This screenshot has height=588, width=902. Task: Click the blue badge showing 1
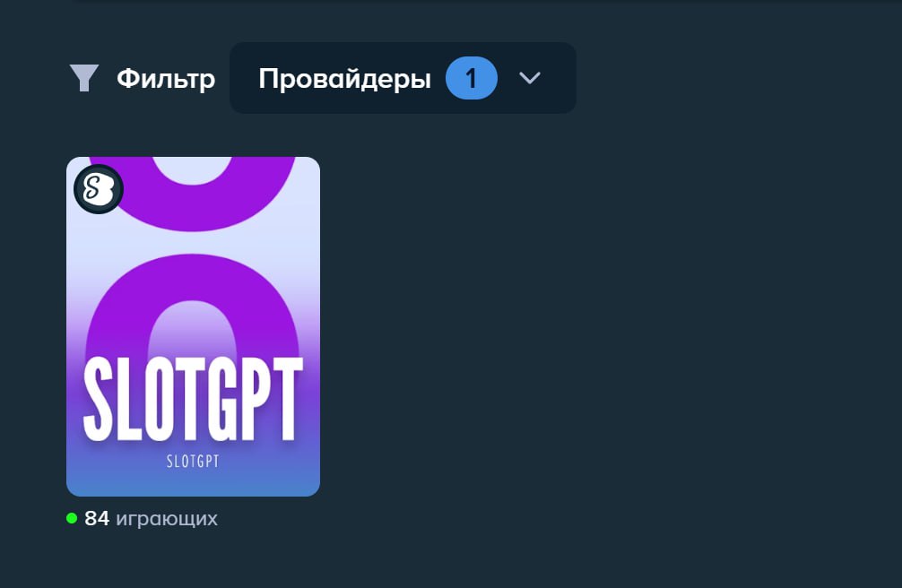[471, 78]
